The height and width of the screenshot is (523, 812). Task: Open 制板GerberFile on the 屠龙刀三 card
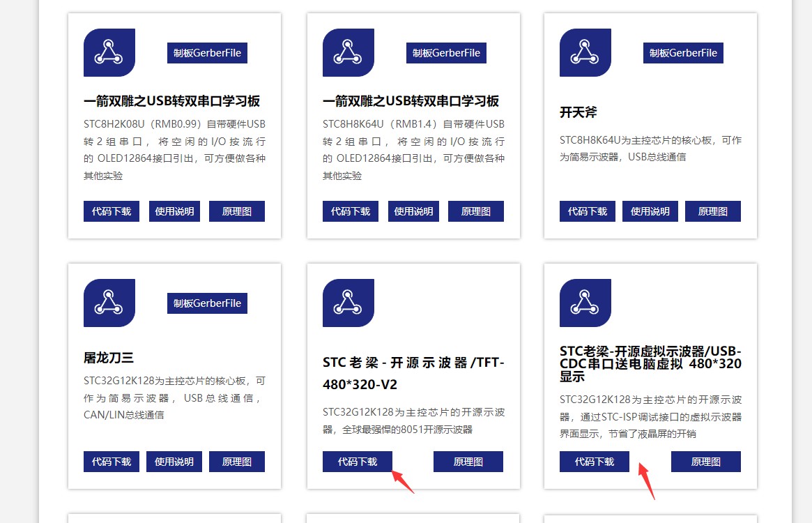click(207, 303)
